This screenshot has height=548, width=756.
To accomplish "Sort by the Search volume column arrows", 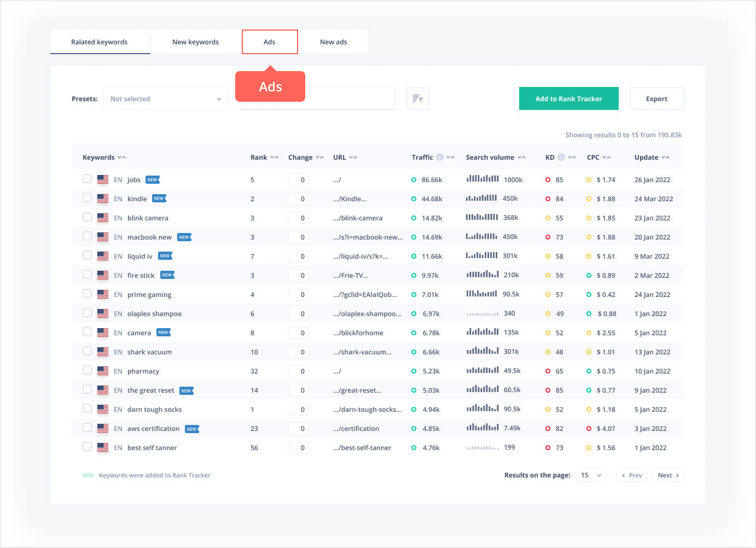I will (x=521, y=158).
